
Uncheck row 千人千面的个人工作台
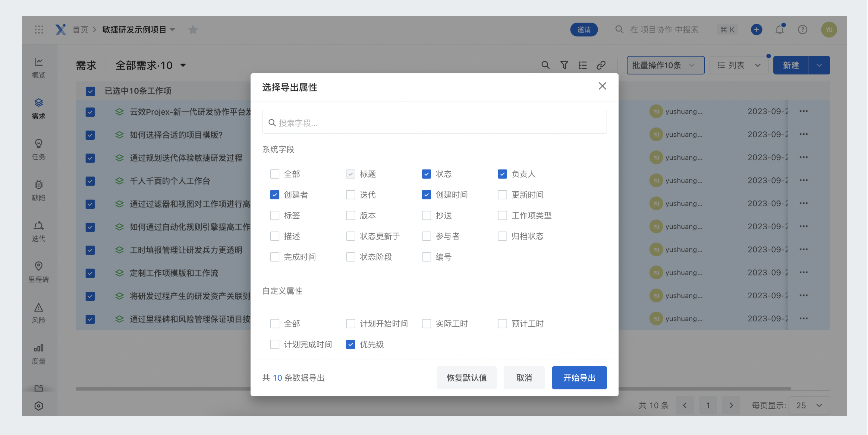pyautogui.click(x=90, y=181)
